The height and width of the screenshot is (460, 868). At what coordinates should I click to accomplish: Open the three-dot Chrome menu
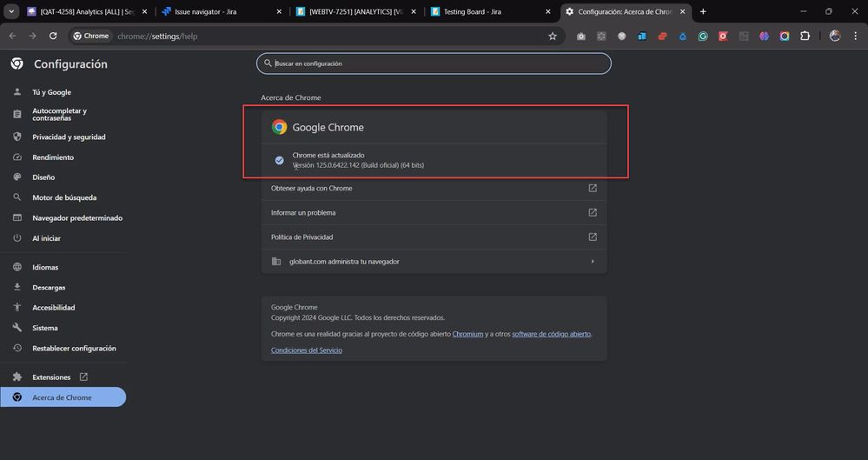(x=856, y=36)
